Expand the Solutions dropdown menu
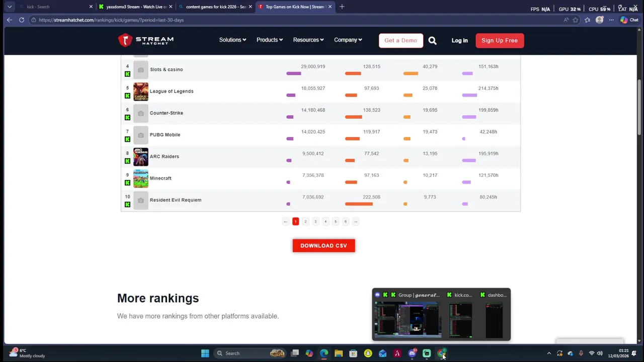644x362 pixels. pyautogui.click(x=232, y=40)
